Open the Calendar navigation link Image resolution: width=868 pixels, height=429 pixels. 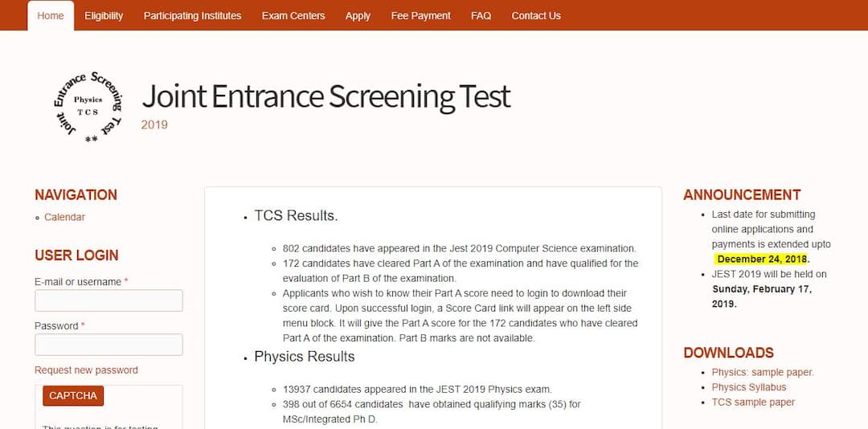(x=64, y=217)
